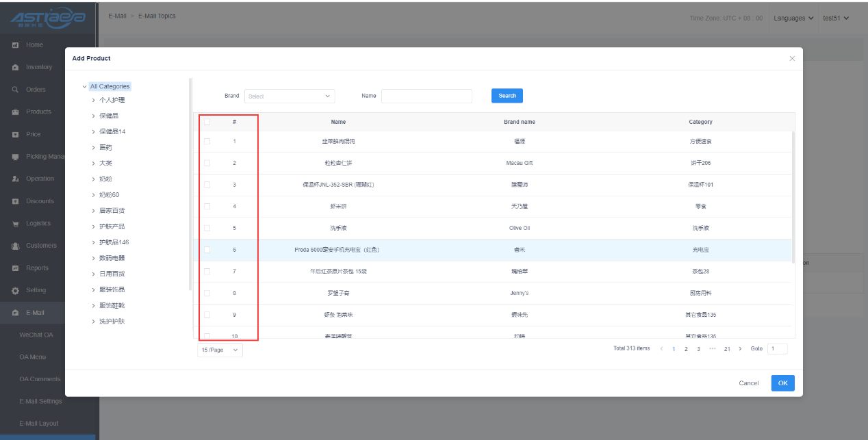Click the Logistics cart icon

15,224
